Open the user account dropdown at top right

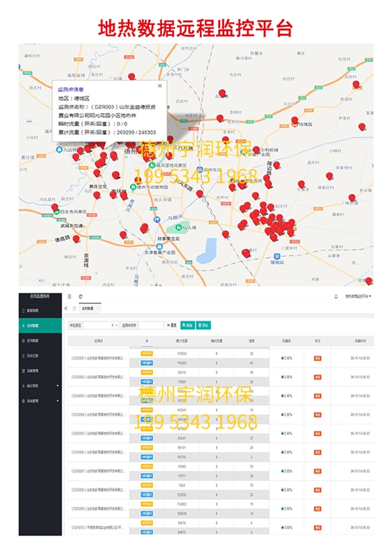(358, 297)
